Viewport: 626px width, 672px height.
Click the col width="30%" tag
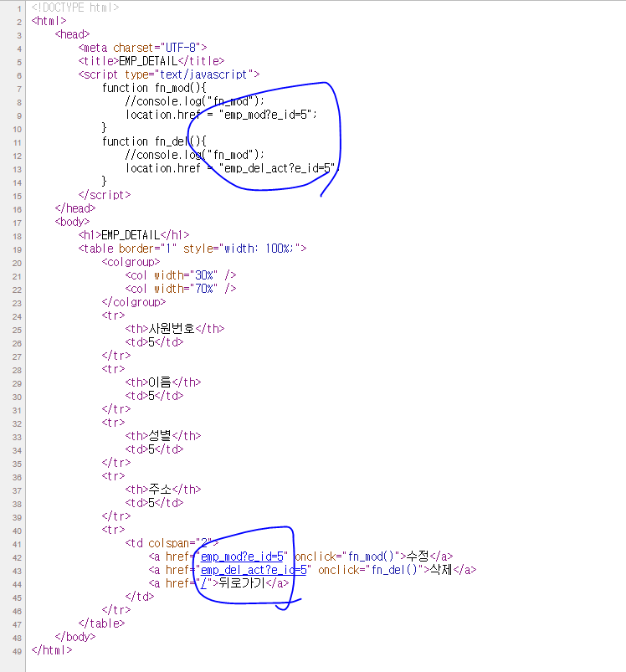(181, 275)
